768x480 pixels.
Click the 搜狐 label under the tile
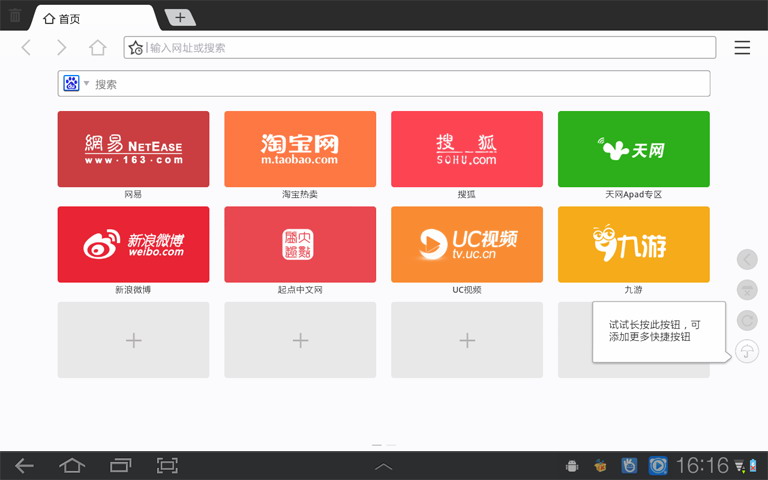click(x=467, y=194)
